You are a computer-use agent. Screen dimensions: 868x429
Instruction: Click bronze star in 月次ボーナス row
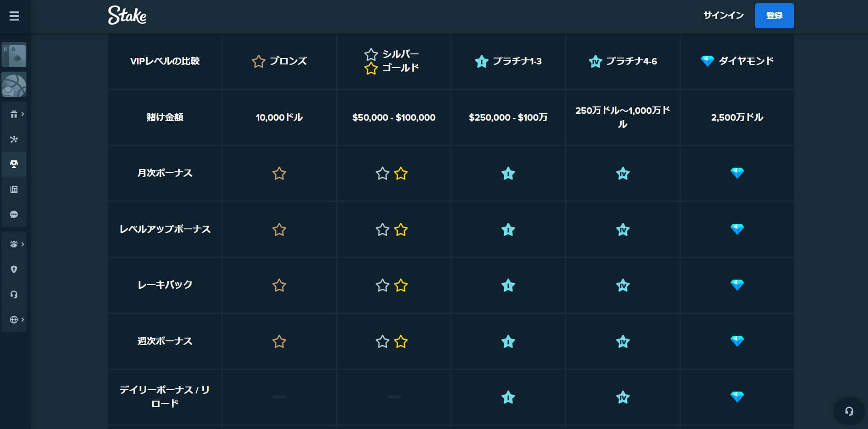tap(279, 174)
